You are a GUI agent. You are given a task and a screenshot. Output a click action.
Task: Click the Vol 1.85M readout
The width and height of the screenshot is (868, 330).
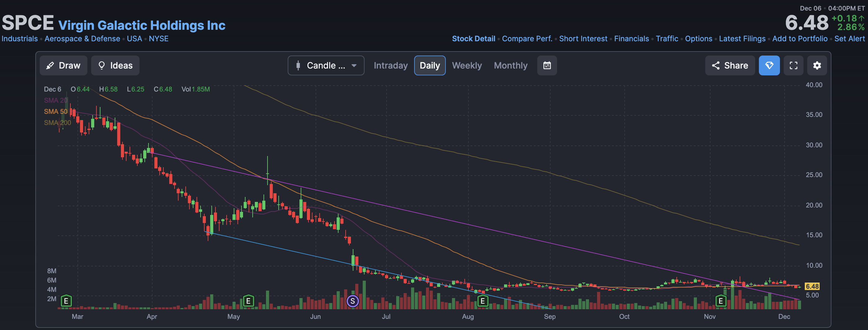pos(195,89)
